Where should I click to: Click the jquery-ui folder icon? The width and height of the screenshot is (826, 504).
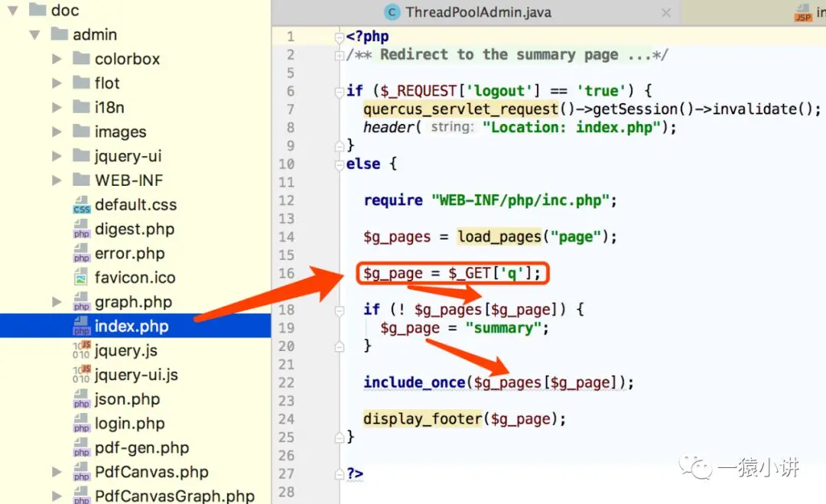pos(81,154)
